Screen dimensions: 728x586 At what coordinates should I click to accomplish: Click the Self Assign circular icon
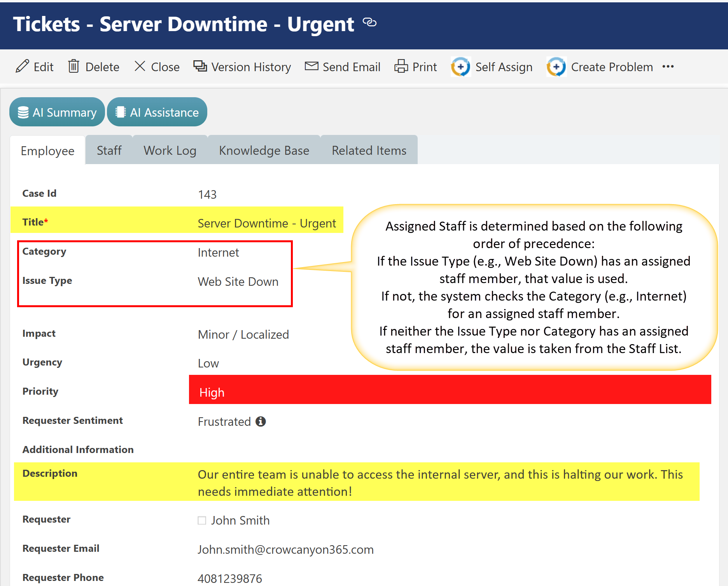461,67
